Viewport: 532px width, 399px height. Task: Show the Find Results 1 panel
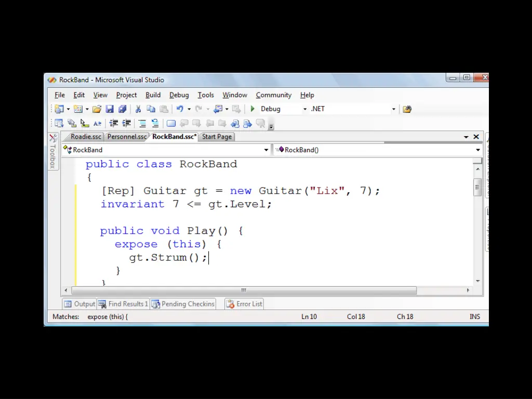point(124,304)
